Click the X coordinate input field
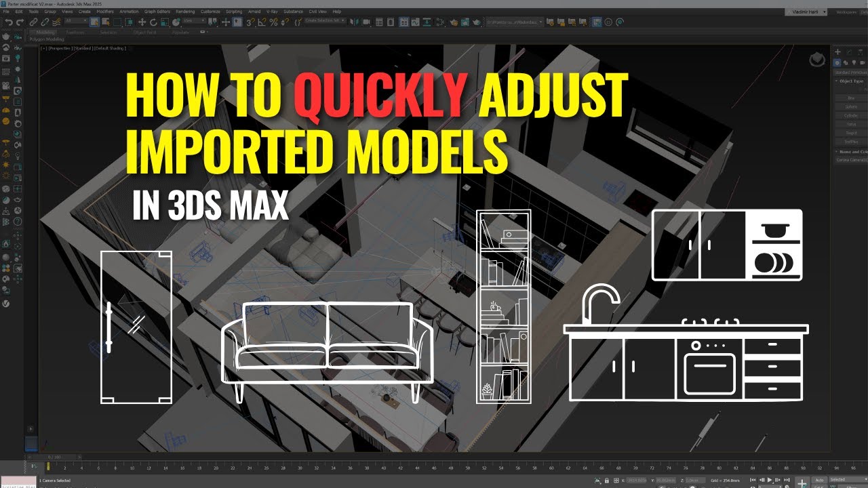Viewport: 868px width, 488px height. click(636, 480)
